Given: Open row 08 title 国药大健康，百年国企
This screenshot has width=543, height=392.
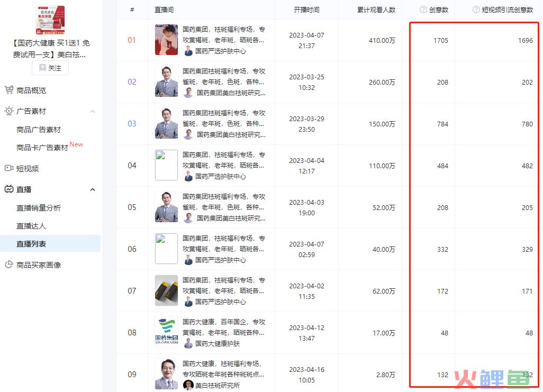Looking at the screenshot, I should point(224,327).
